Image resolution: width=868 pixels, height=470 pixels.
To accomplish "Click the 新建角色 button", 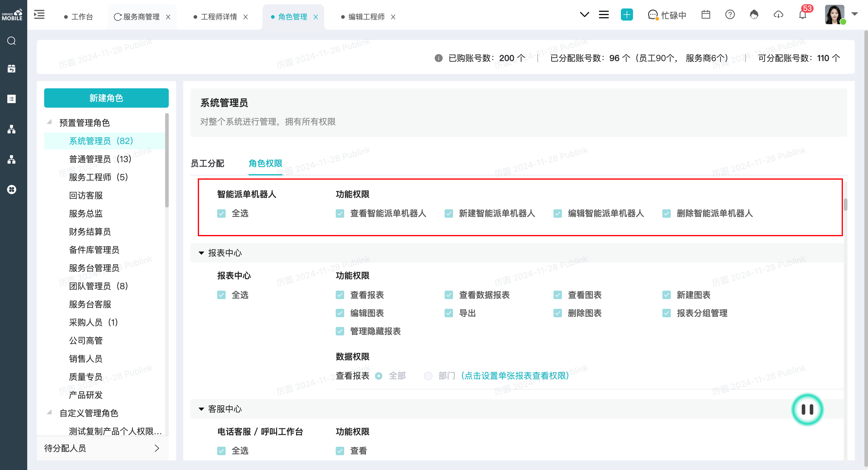I will tap(106, 98).
